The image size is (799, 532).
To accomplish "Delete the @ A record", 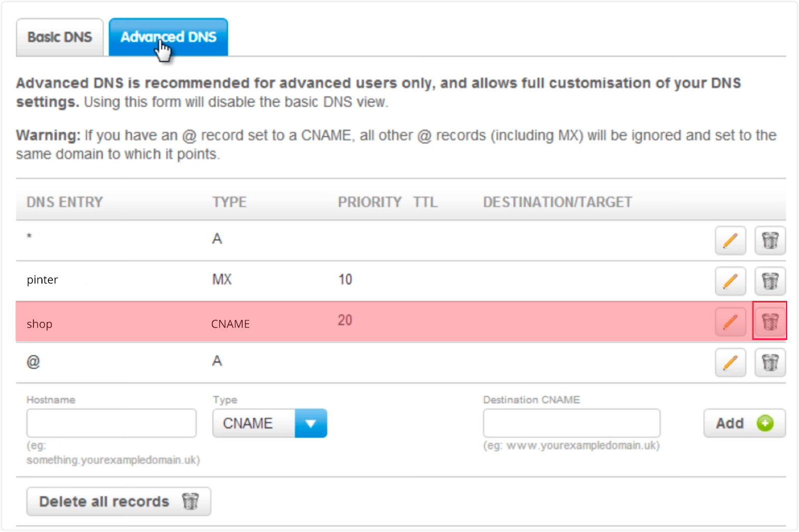I will [770, 362].
